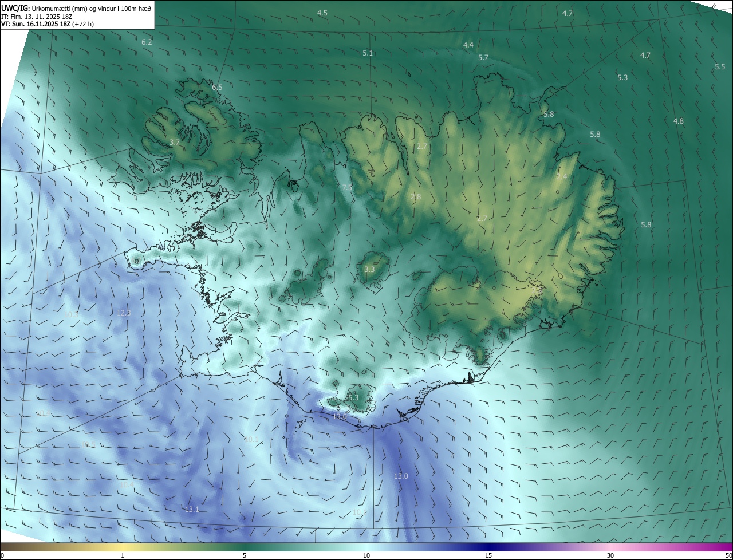Select the 'IT: Fim. 13. 11. 2025 18Z' line
The height and width of the screenshot is (560, 733).
click(37, 16)
